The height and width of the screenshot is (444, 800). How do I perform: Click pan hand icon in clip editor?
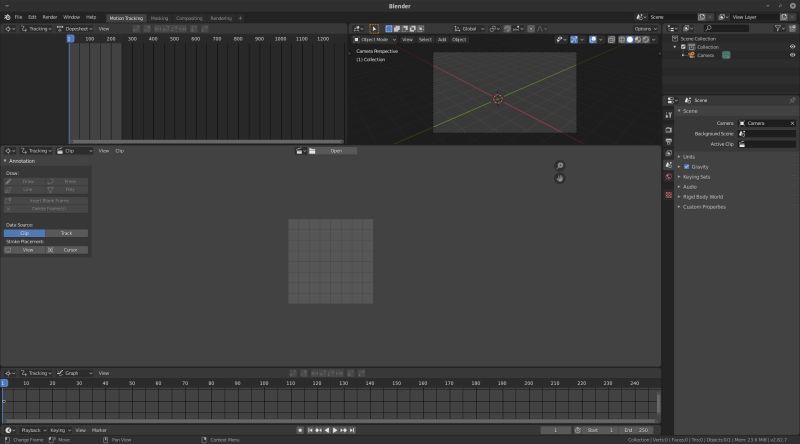(x=560, y=178)
